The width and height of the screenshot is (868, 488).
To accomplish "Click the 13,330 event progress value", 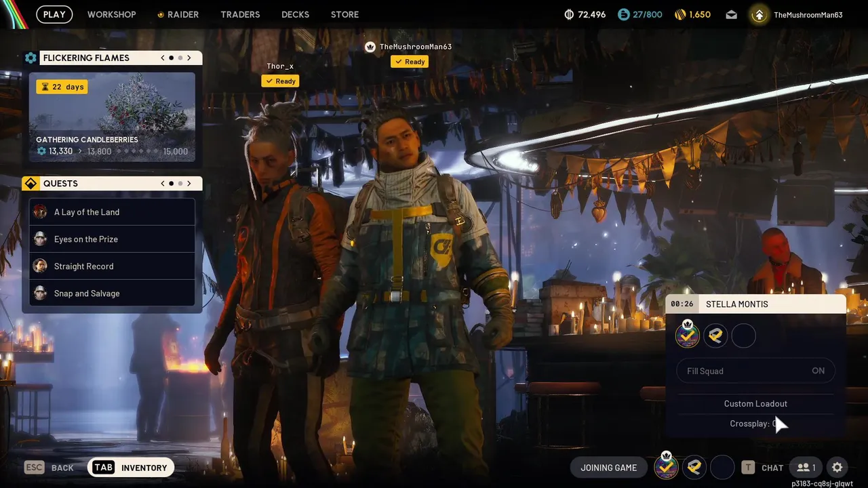I will coord(60,151).
